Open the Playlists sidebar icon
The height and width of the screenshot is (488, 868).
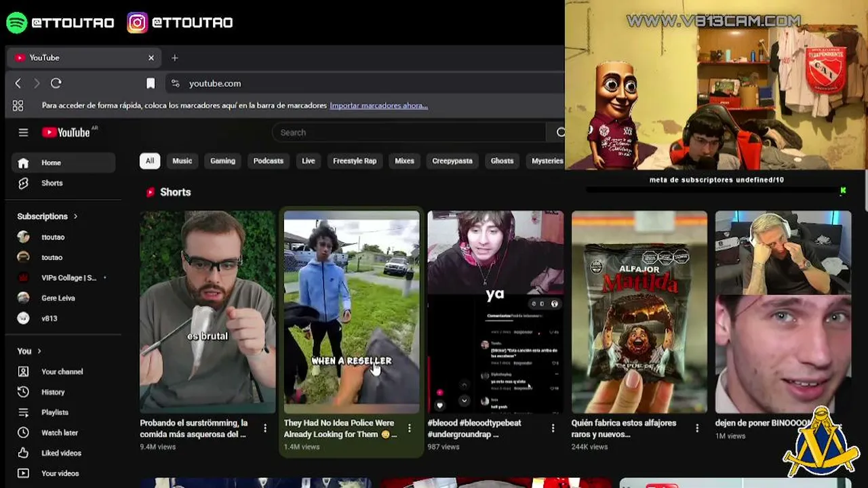[x=24, y=412]
